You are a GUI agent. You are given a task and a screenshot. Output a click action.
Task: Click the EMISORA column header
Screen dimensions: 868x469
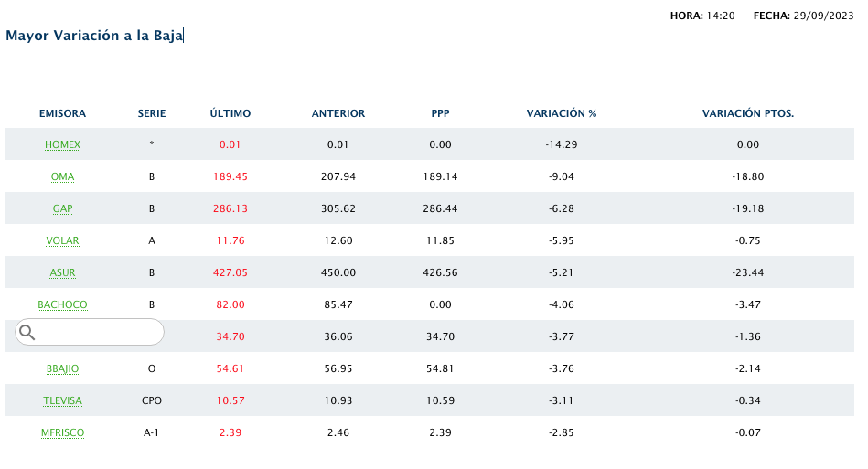tap(62, 113)
